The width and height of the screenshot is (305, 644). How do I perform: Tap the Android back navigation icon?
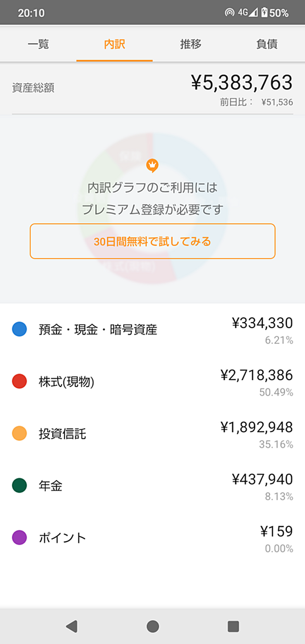tap(72, 626)
